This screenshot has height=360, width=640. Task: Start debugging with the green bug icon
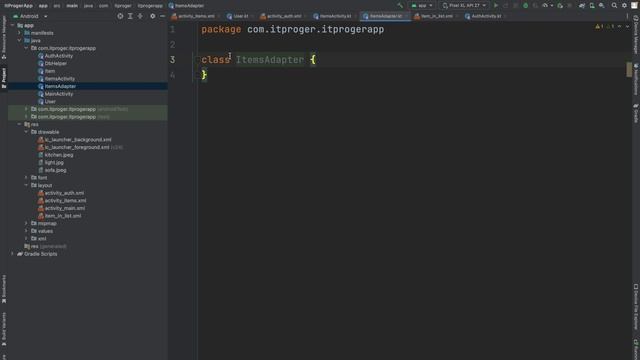pos(526,5)
